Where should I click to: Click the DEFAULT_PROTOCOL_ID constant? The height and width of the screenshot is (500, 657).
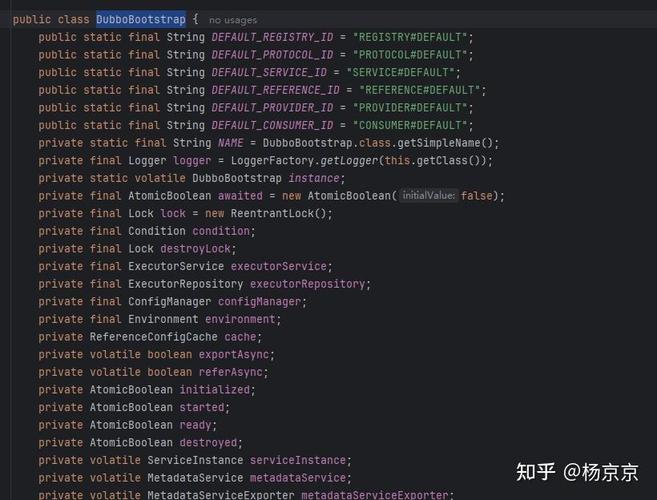click(272, 55)
